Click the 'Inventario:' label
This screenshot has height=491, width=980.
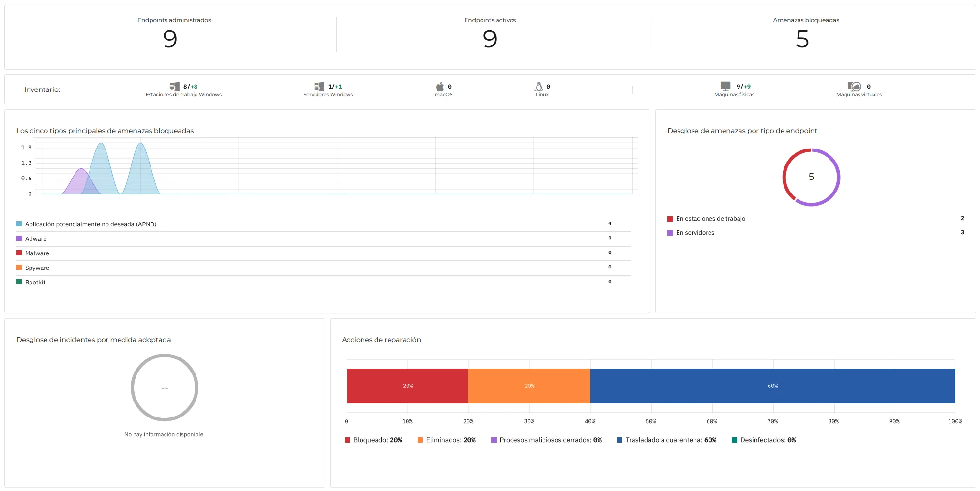[x=42, y=89]
